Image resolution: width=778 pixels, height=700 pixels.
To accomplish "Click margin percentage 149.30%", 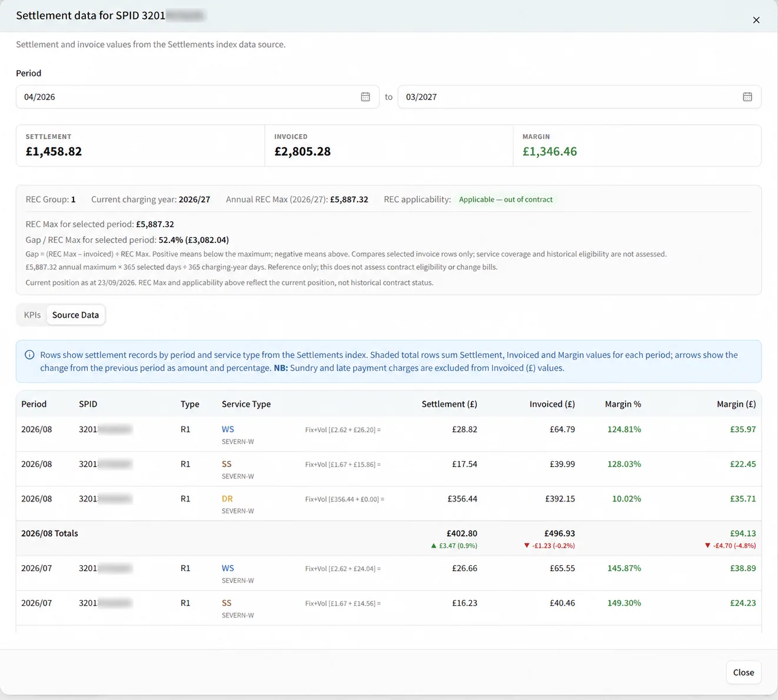I will point(624,603).
